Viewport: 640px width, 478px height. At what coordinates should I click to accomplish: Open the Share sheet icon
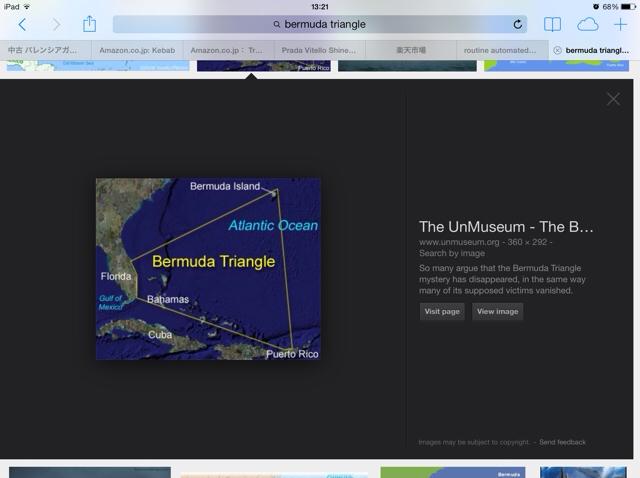point(90,24)
